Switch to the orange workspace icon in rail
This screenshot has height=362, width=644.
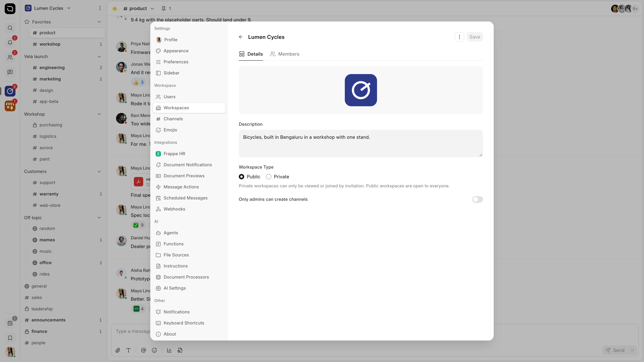[x=10, y=106]
